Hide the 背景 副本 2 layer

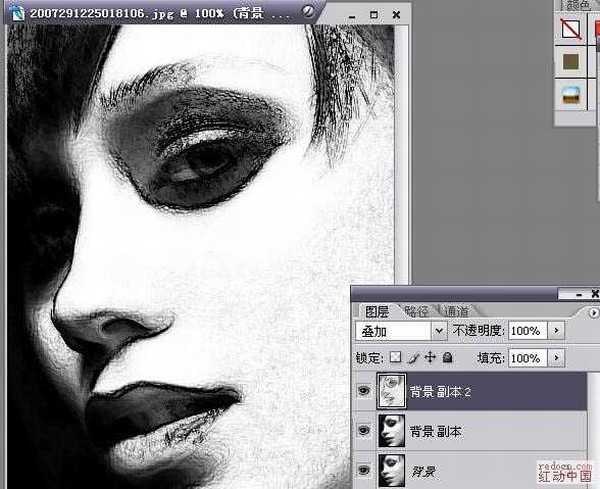363,392
